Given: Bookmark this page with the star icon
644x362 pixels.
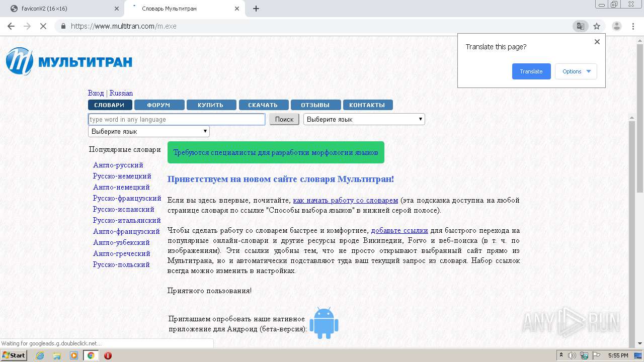Looking at the screenshot, I should (x=597, y=26).
